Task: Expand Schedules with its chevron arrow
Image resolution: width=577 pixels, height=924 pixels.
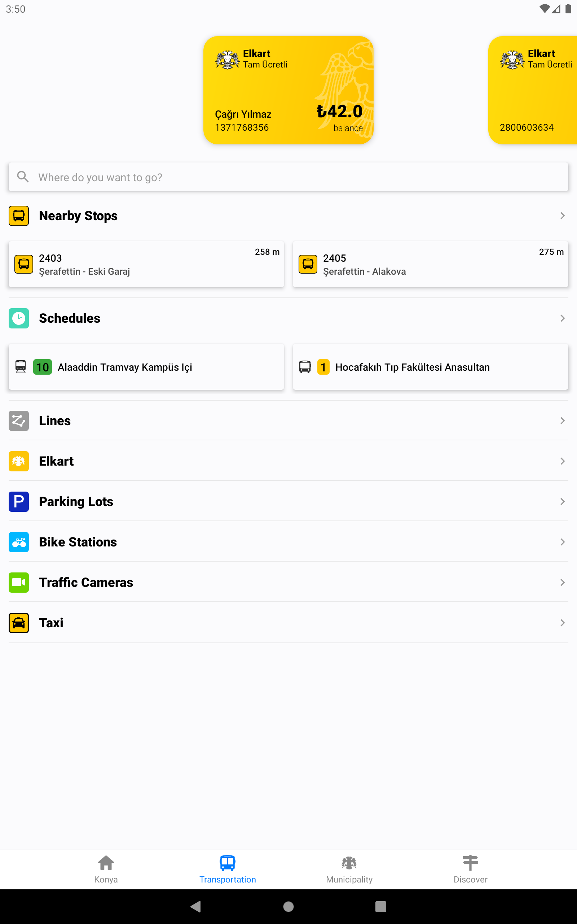Action: click(x=562, y=318)
